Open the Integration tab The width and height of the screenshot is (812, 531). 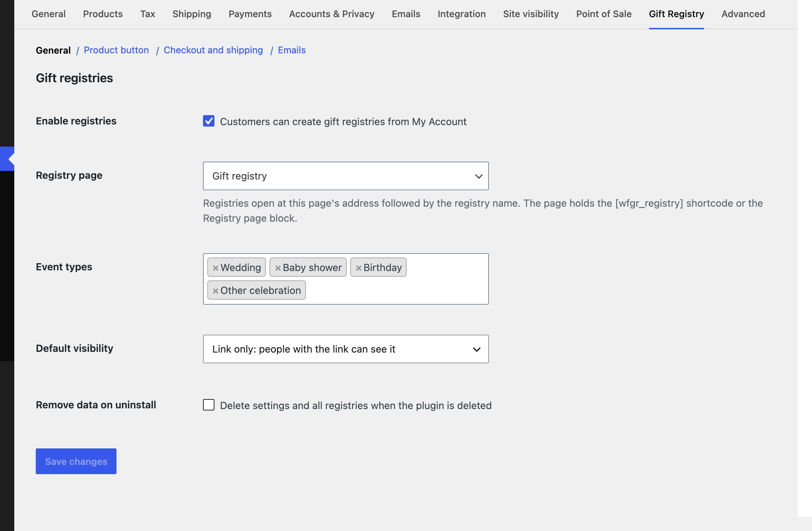click(462, 14)
